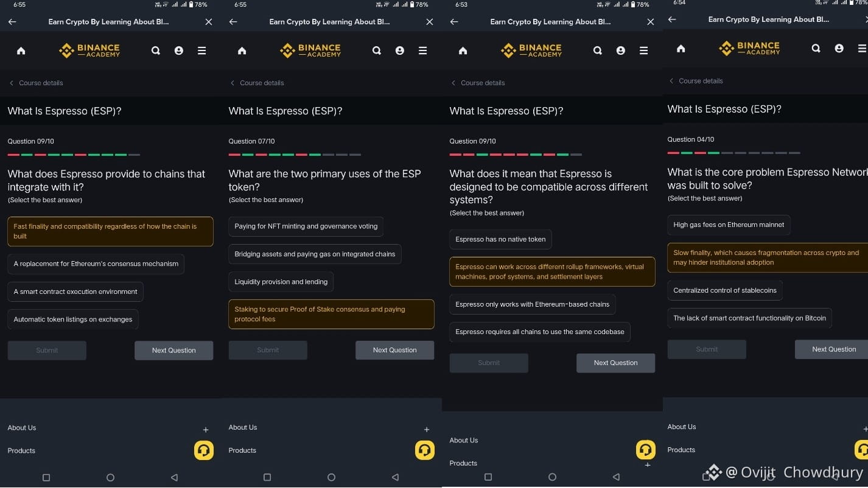Tap top back arrow on Question 07/10 screen
This screenshot has width=868, height=488.
(233, 22)
